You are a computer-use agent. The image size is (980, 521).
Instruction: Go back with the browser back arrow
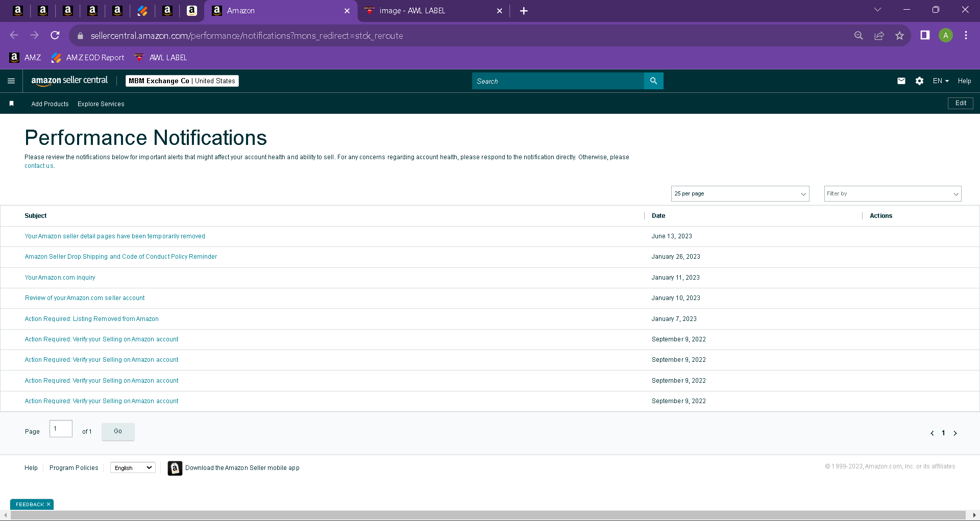pos(14,35)
